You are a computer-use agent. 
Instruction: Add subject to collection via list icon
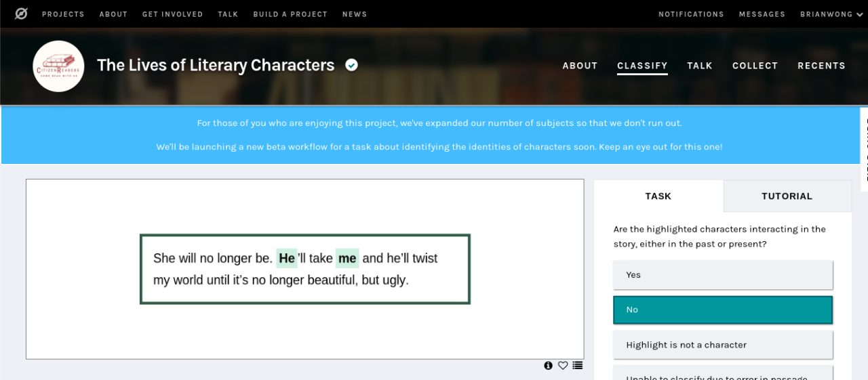(578, 366)
